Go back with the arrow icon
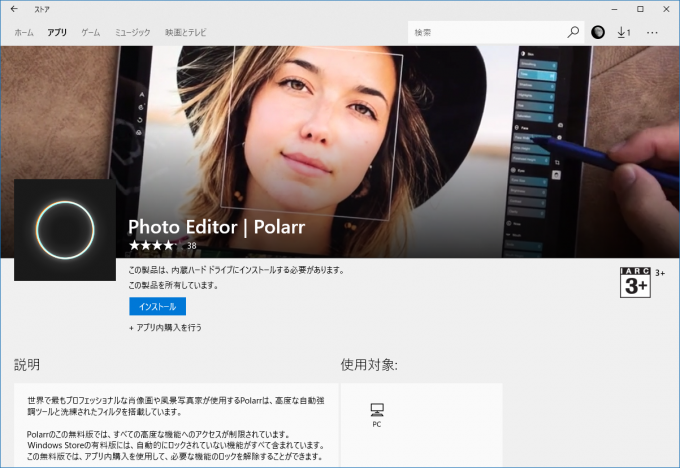Viewport: 680px width, 468px height. click(x=14, y=9)
